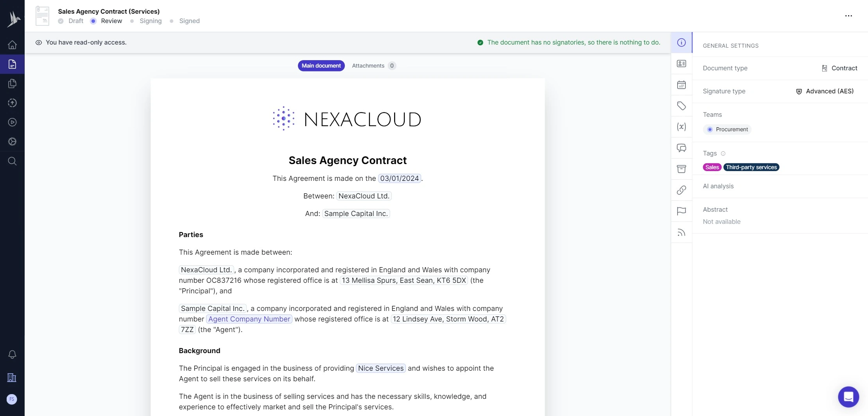
Task: Open the three-dot more options menu
Action: [x=848, y=16]
